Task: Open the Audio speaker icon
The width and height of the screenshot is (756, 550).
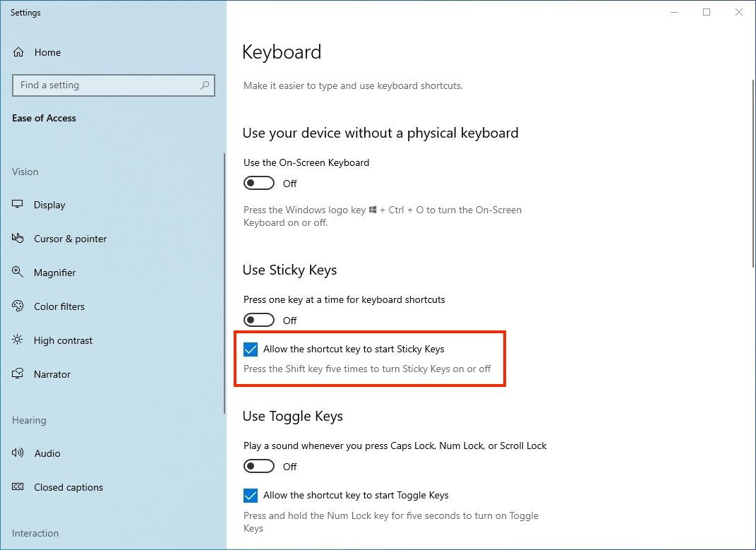Action: point(18,453)
